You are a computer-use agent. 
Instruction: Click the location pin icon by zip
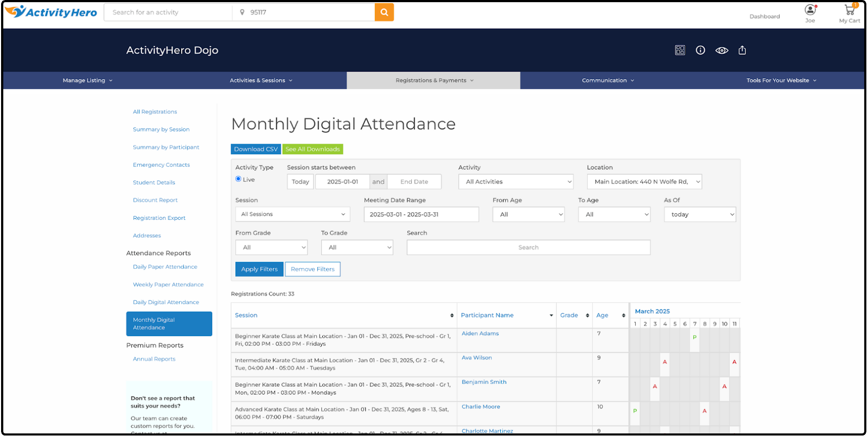point(242,12)
